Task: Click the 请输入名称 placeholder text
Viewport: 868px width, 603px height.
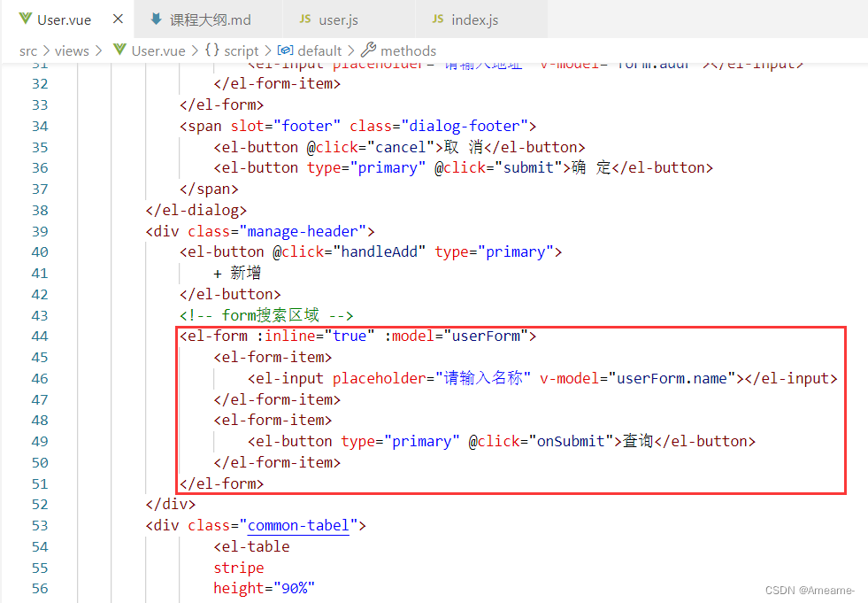Action: coord(483,378)
